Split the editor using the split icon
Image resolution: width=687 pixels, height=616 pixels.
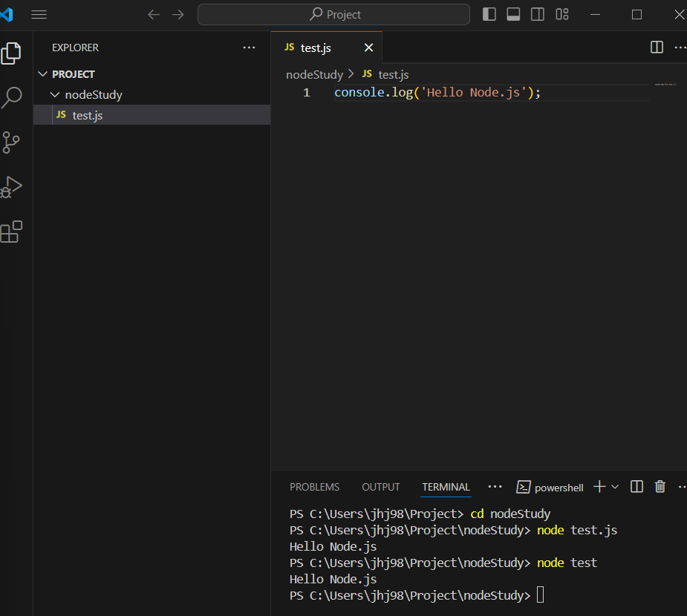[x=657, y=47]
